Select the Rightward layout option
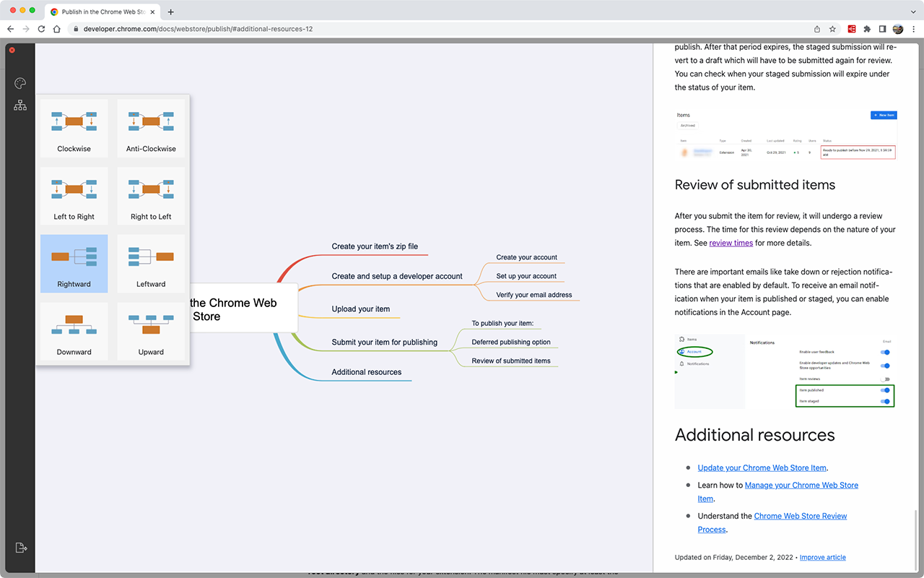The width and height of the screenshot is (924, 578). pyautogui.click(x=74, y=264)
